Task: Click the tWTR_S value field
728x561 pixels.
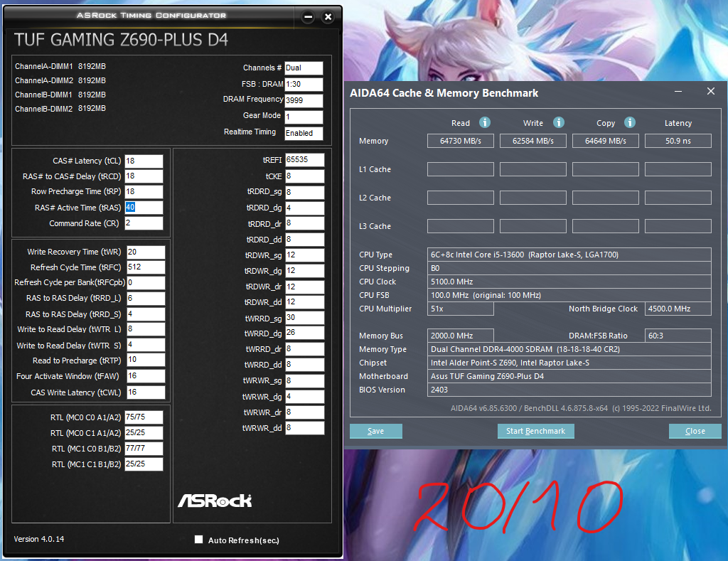Action: [x=146, y=345]
